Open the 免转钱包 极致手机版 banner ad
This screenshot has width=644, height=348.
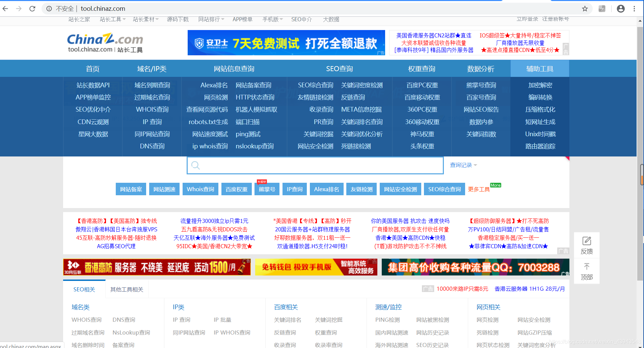pyautogui.click(x=316, y=267)
